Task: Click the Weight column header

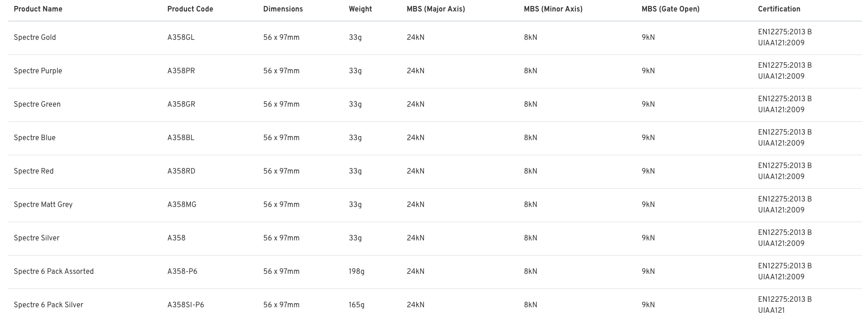Action: (360, 9)
